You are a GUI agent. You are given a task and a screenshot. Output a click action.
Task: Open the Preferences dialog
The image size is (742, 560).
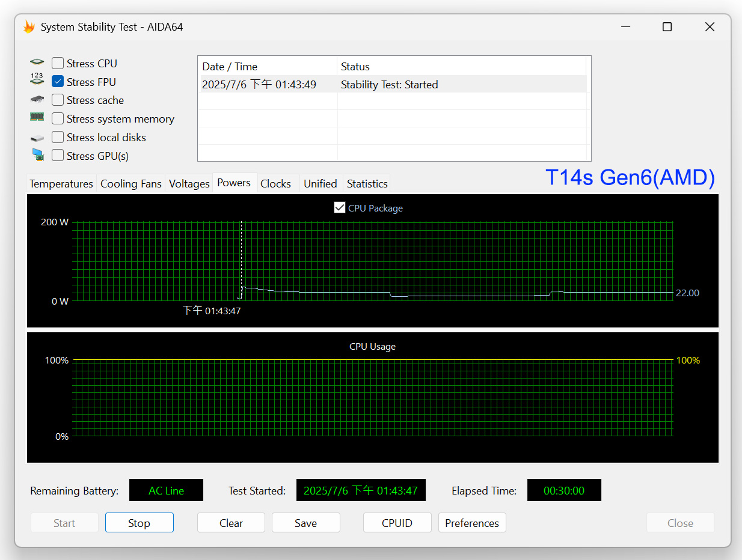point(472,523)
